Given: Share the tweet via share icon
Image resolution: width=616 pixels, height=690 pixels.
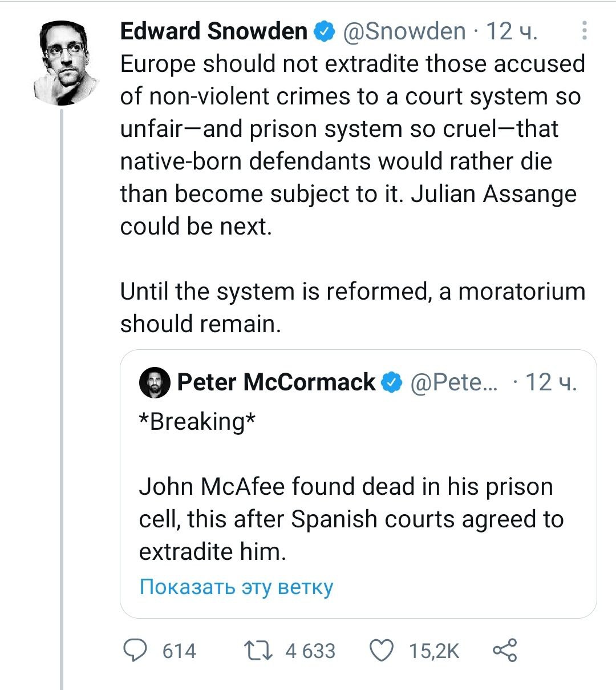Looking at the screenshot, I should [505, 651].
